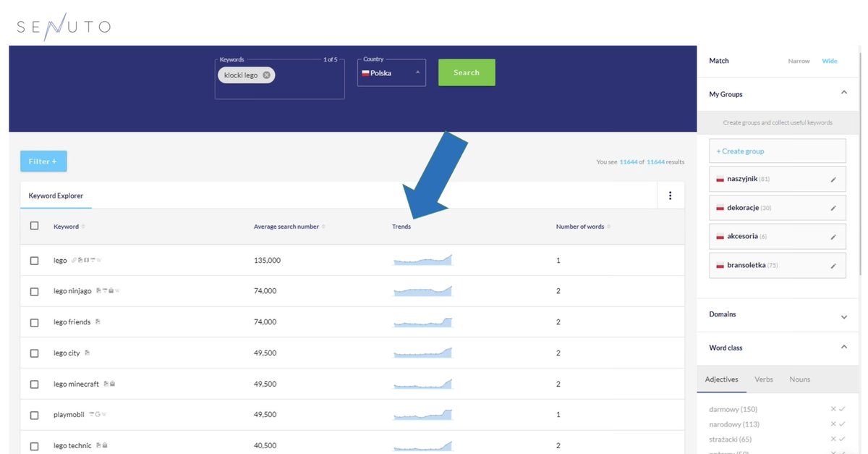The width and height of the screenshot is (868, 454).
Task: Check the box for 'lego' row
Action: click(x=34, y=261)
